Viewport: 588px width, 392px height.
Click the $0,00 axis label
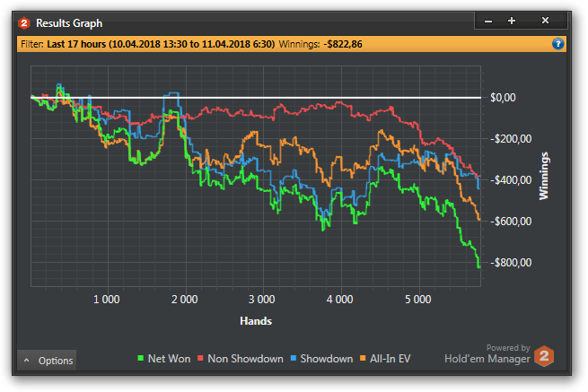point(503,98)
